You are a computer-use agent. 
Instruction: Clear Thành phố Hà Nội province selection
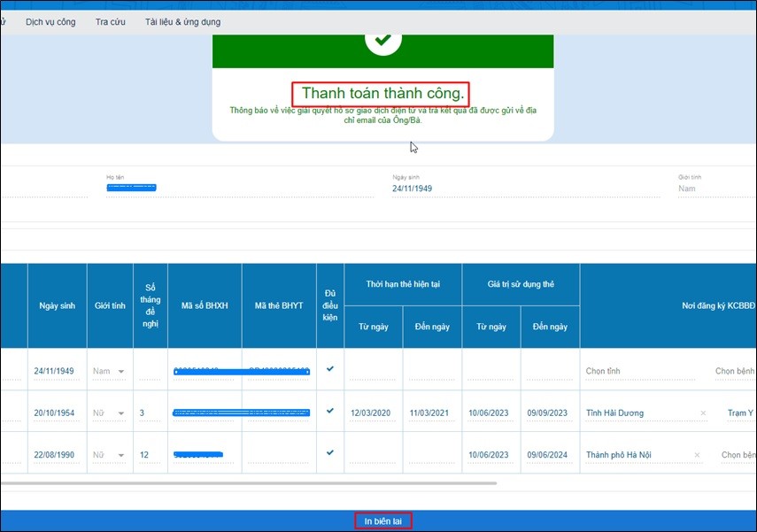pos(697,456)
